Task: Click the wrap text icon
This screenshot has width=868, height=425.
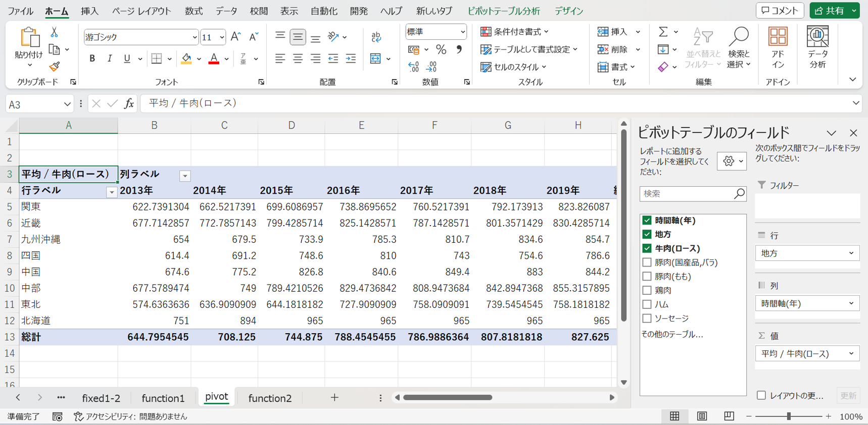Action: 376,37
